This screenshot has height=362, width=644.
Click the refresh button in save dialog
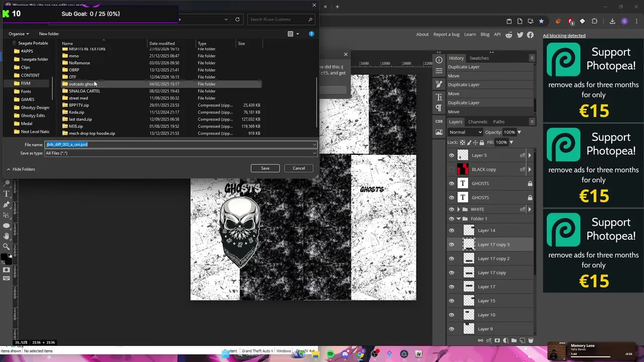[x=237, y=19]
